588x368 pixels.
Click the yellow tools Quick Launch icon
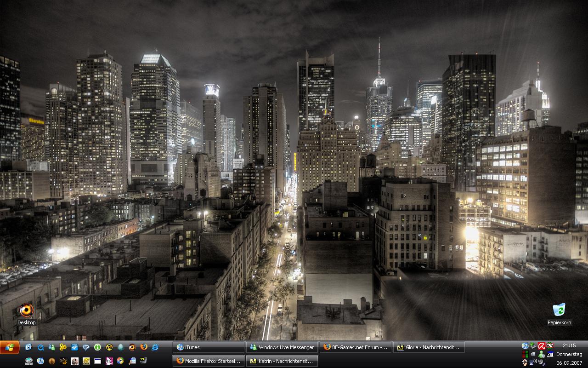tap(63, 347)
